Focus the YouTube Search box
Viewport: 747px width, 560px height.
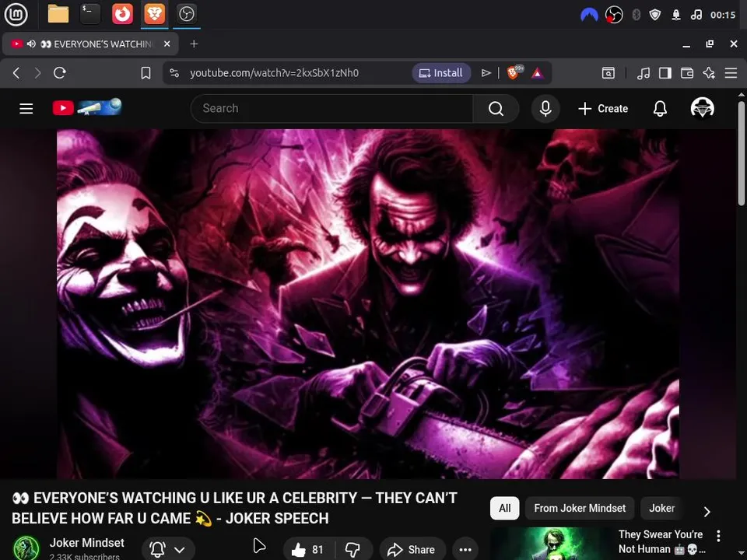click(332, 109)
